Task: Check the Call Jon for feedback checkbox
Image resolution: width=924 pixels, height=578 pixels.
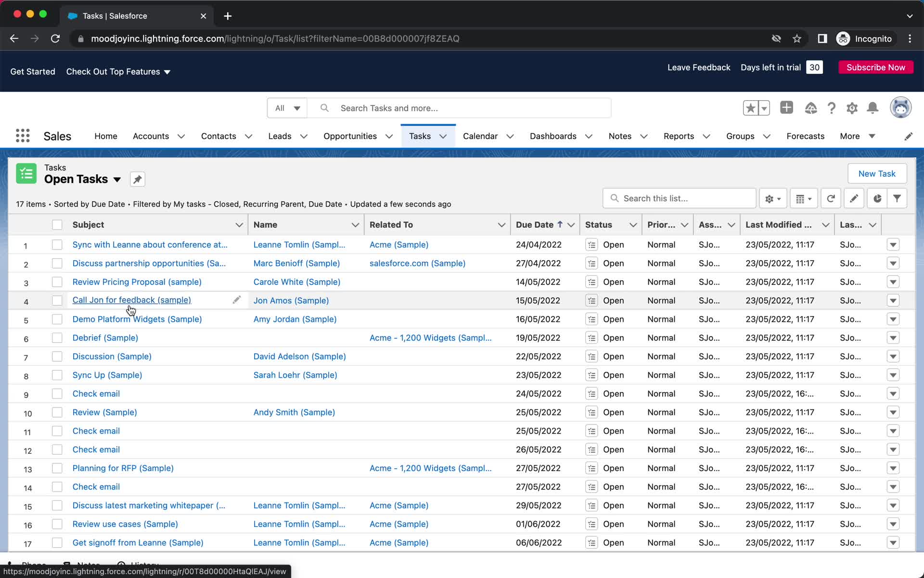Action: pos(57,301)
